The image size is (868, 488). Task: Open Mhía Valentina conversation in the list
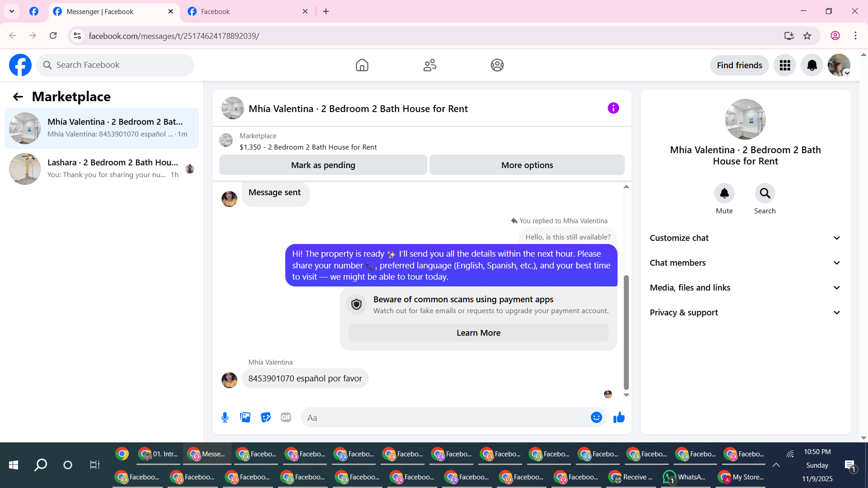pyautogui.click(x=102, y=128)
